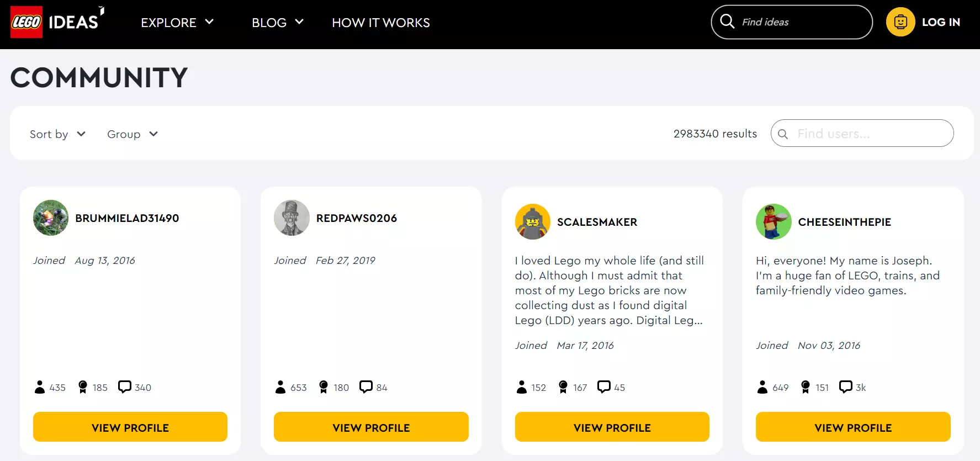Expand the Group filter dropdown
Screen dimensions: 980x461
point(133,134)
